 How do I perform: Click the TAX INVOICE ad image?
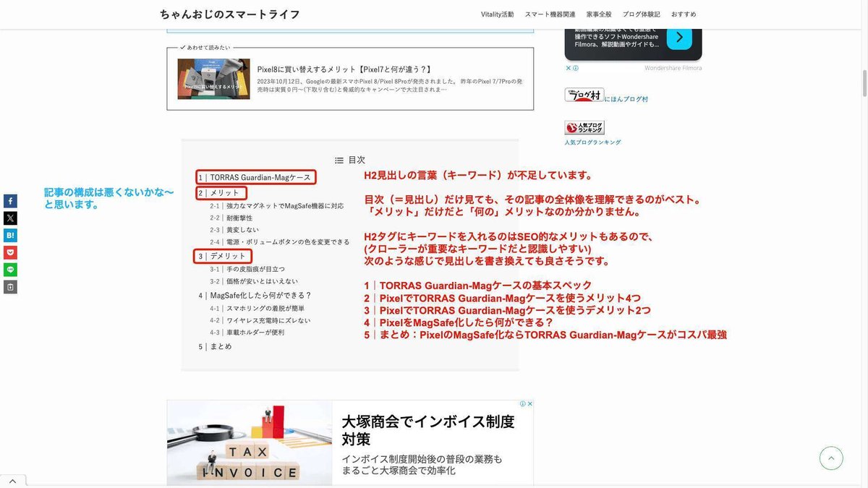point(249,442)
